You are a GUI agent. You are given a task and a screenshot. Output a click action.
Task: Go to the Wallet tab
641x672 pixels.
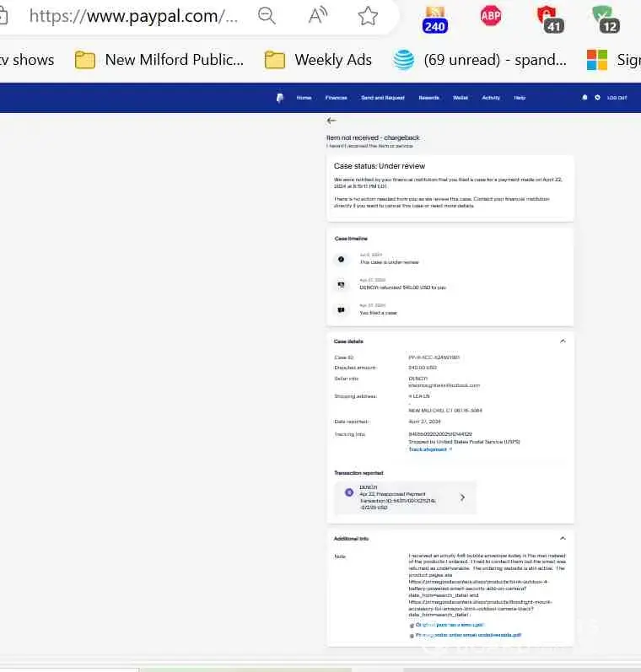tap(460, 98)
